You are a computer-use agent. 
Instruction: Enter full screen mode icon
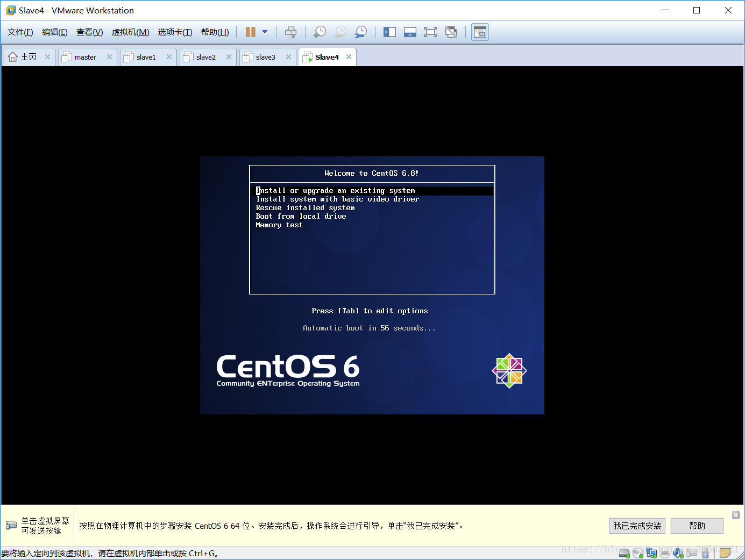click(430, 32)
